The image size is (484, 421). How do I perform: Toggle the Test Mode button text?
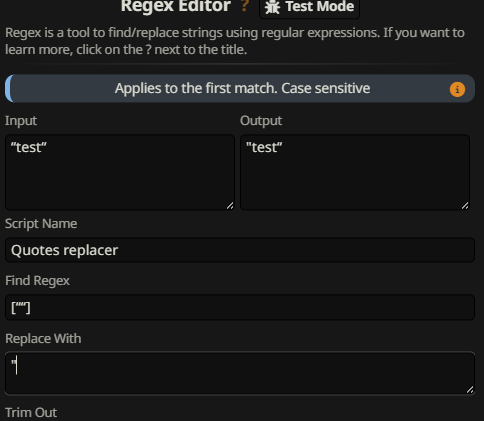320,7
